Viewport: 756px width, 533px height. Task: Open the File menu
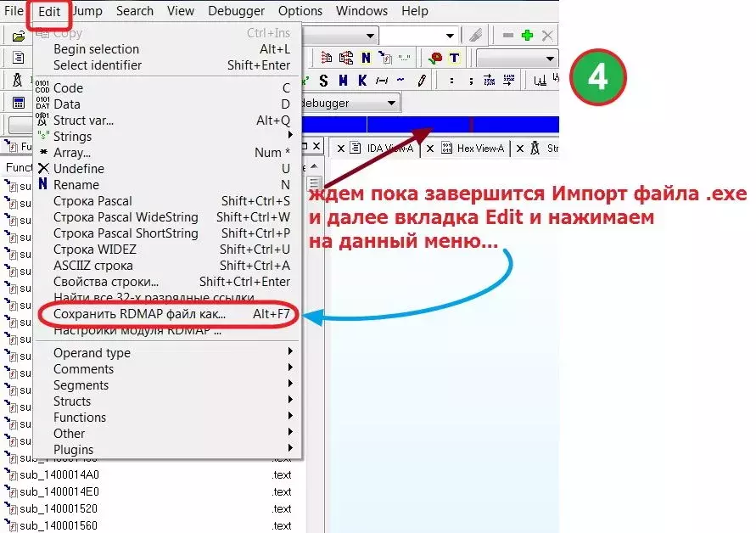click(14, 11)
